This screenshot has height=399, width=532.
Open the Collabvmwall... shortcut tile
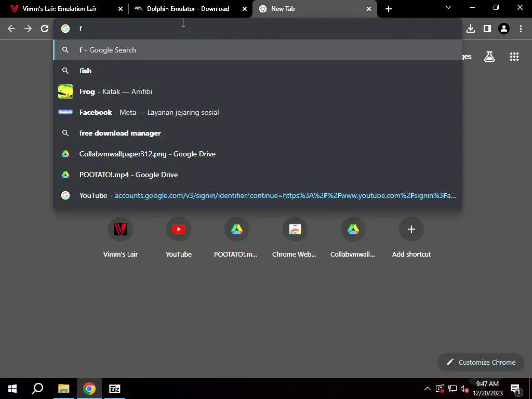[353, 237]
